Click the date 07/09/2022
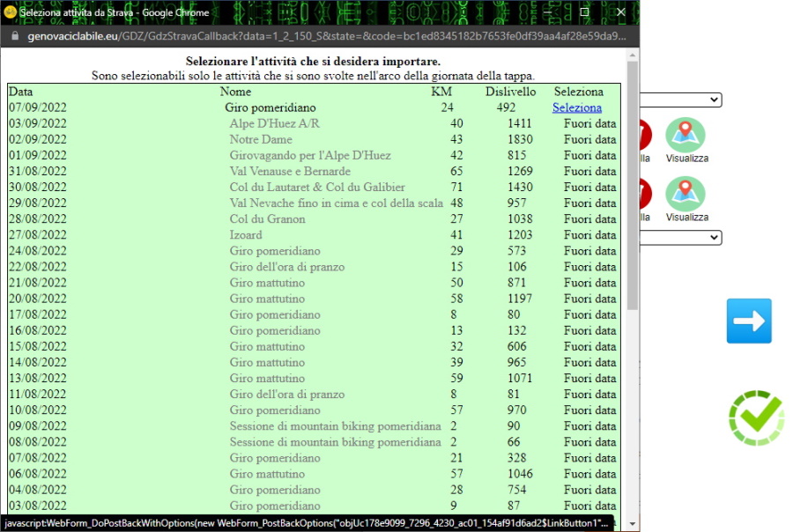Image resolution: width=793 pixels, height=532 pixels. point(38,107)
